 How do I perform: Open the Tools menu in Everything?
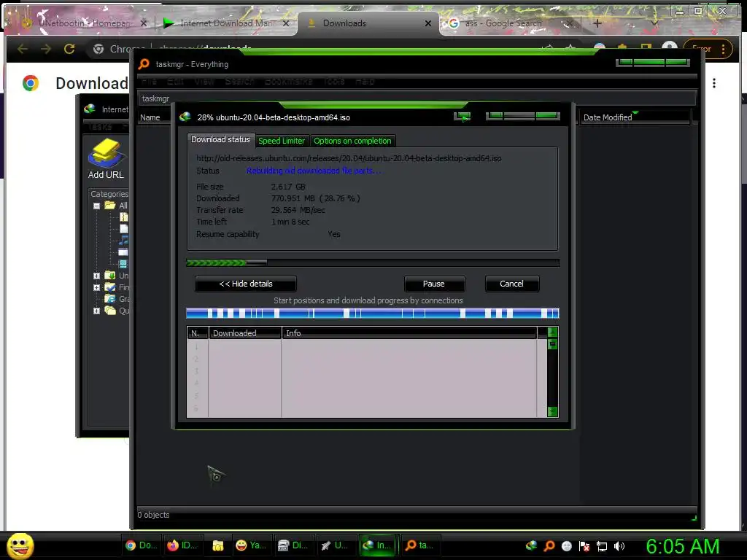point(334,82)
